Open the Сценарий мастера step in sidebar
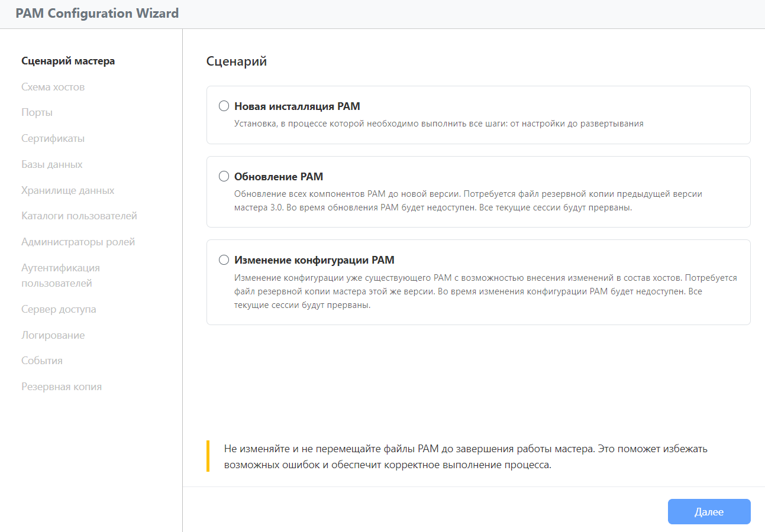This screenshot has width=765, height=532. [68, 61]
